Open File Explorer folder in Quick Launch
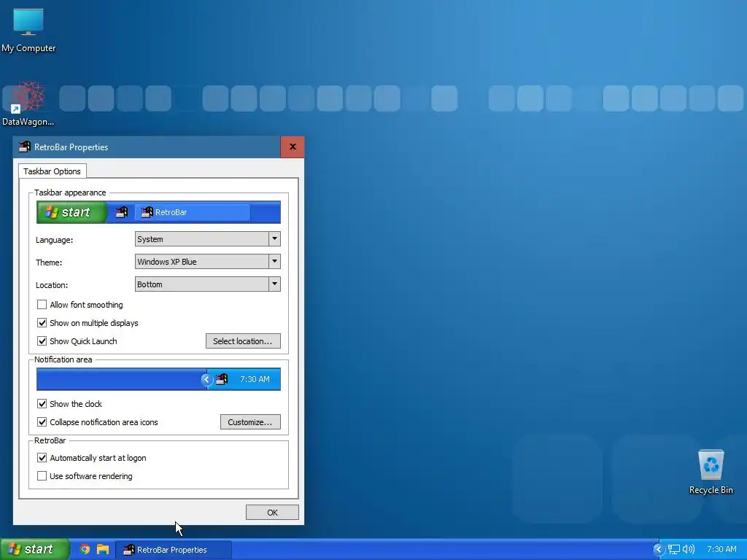The height and width of the screenshot is (560, 747). [103, 550]
